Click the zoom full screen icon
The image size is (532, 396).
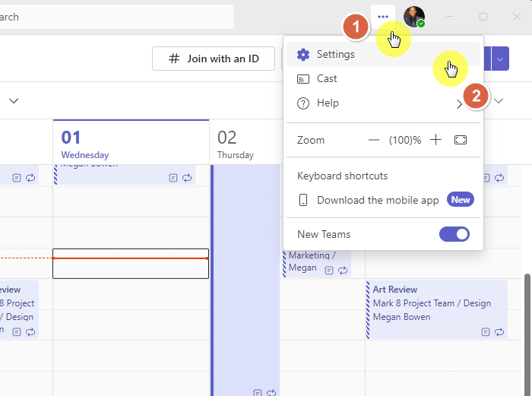point(460,140)
